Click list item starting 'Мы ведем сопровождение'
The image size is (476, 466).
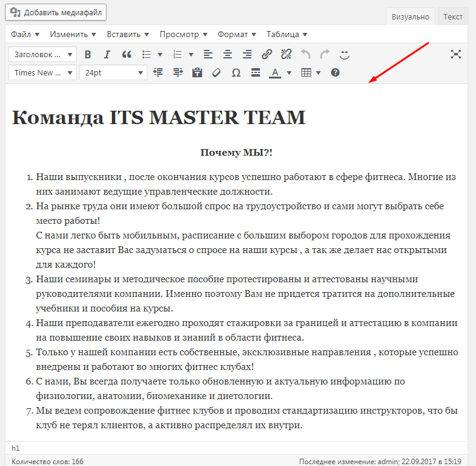tap(247, 418)
